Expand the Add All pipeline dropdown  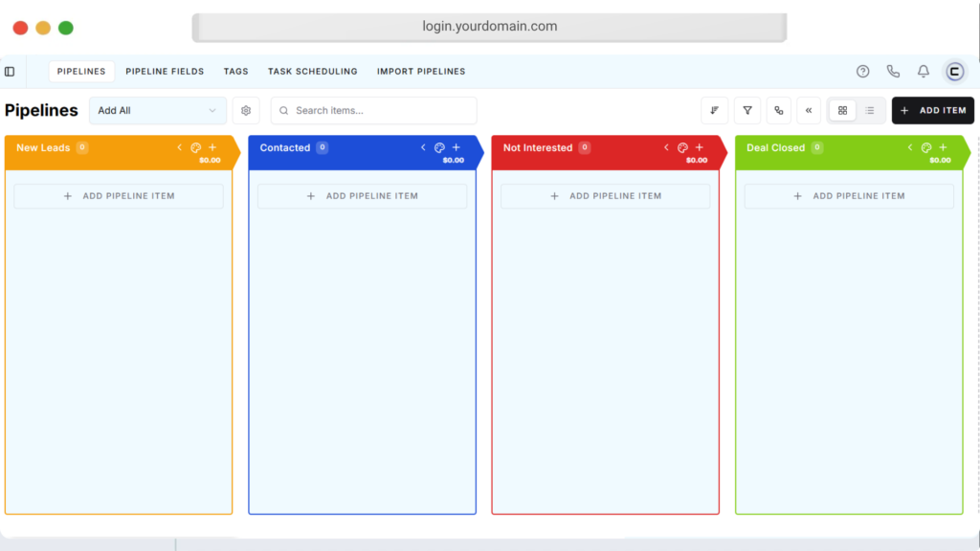(x=158, y=111)
